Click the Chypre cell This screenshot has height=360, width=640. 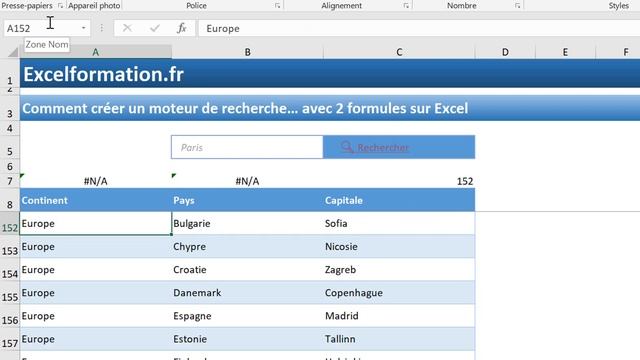(247, 247)
